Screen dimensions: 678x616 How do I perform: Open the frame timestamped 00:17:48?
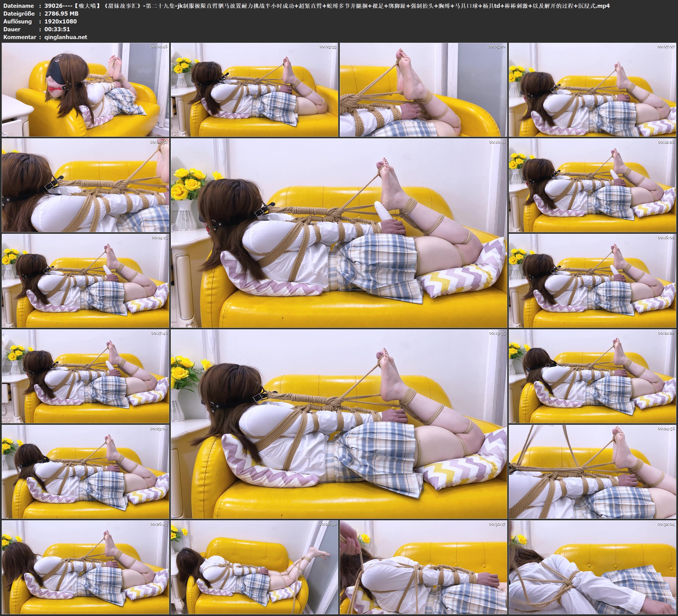click(x=85, y=376)
